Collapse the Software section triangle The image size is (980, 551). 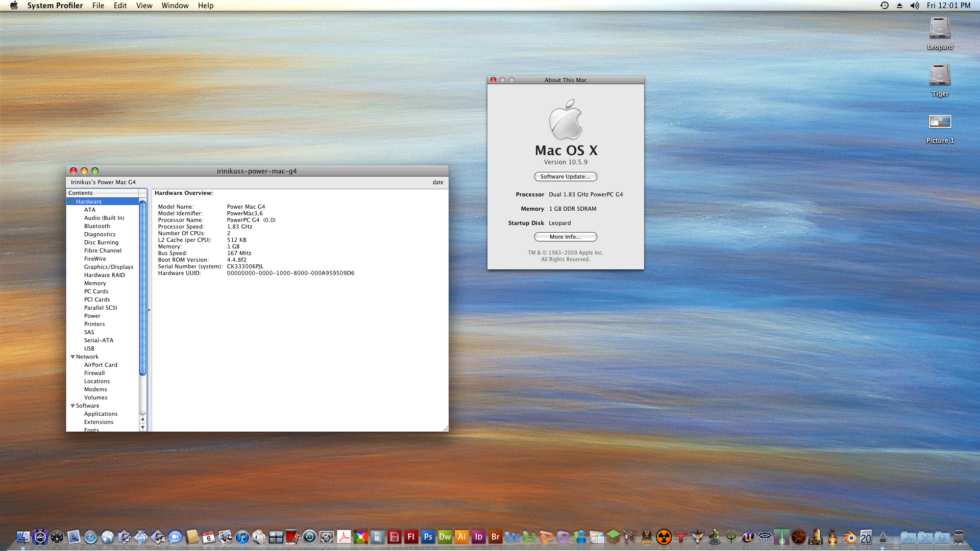coord(72,406)
